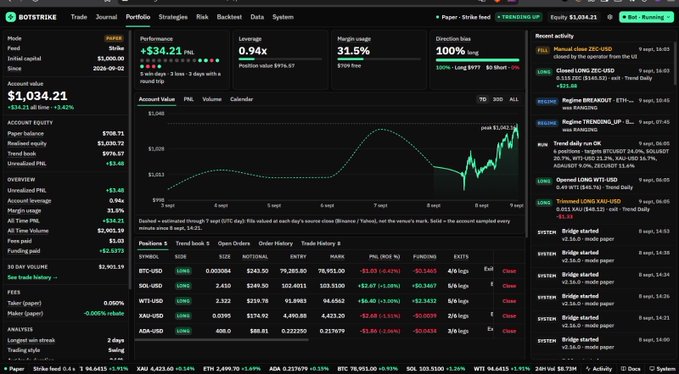Click the Direction bias 100% long bar

click(477, 60)
